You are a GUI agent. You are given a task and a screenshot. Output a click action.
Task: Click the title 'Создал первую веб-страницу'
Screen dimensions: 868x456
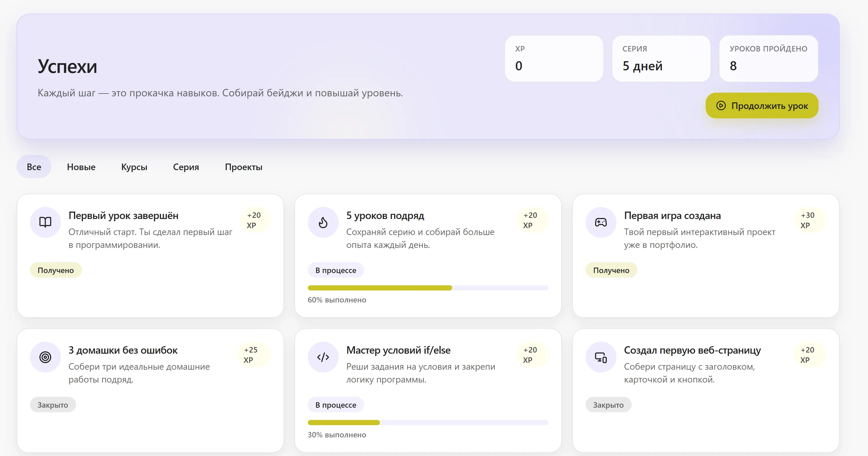[x=692, y=350]
